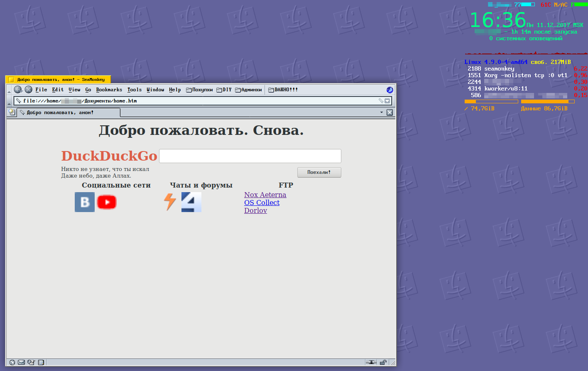The image size is (588, 371).
Task: Open the Go menu
Action: [x=88, y=90]
